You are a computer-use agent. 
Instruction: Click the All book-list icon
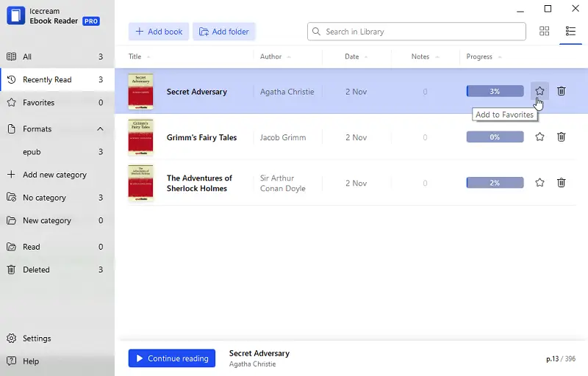12,57
